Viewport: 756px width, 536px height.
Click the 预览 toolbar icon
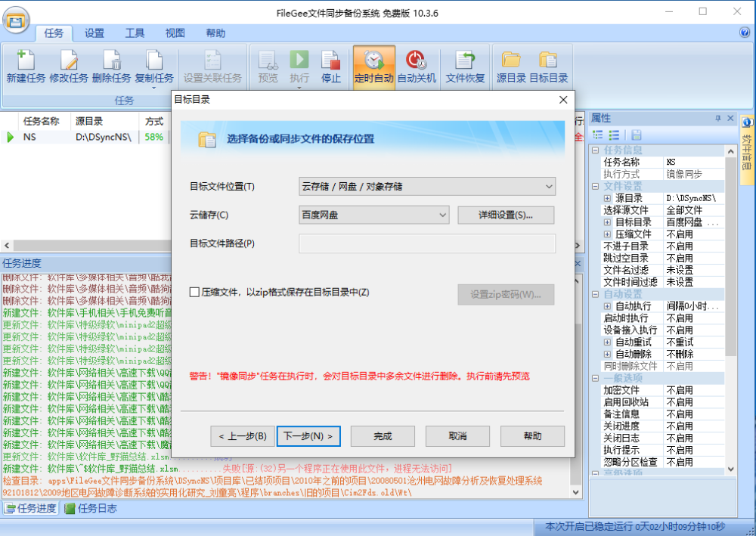click(268, 66)
